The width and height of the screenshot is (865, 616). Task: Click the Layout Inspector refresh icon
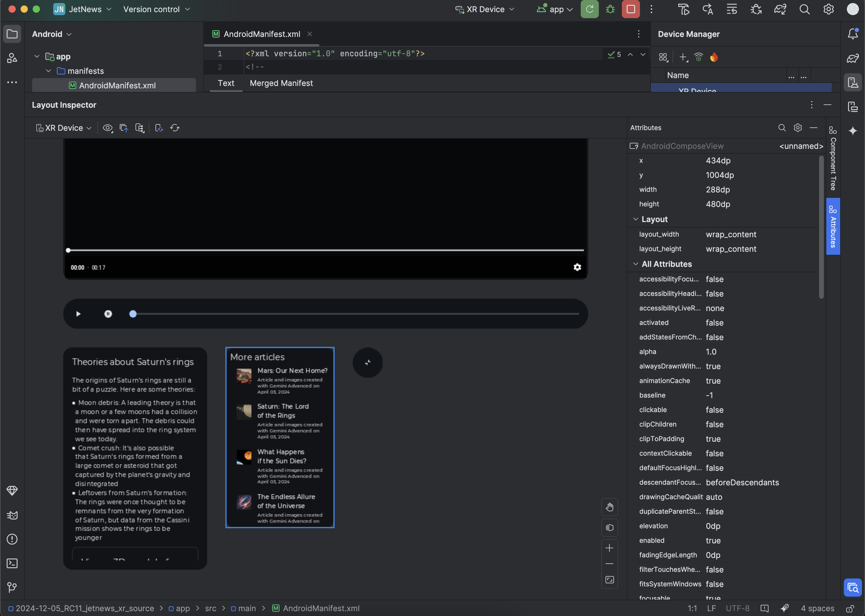point(175,127)
